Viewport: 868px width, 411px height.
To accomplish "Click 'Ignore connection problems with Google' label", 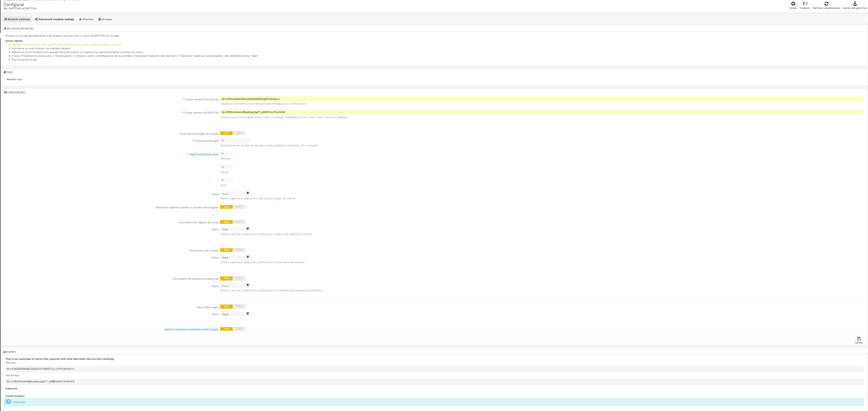I will tap(191, 329).
